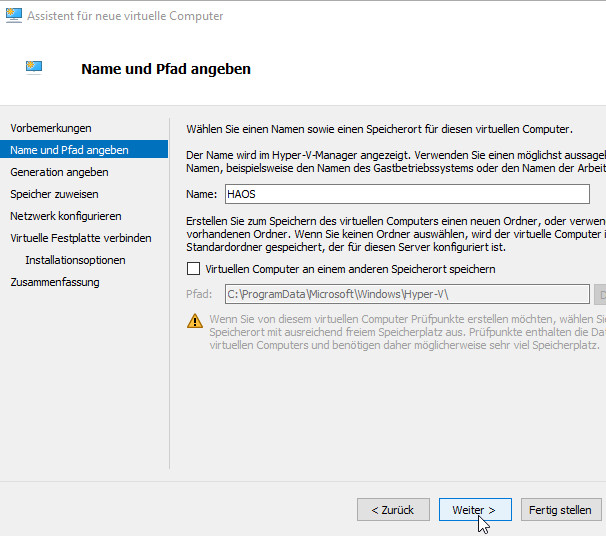Click the bold Name und Pfad angeben heading
606x536 pixels.
click(165, 69)
